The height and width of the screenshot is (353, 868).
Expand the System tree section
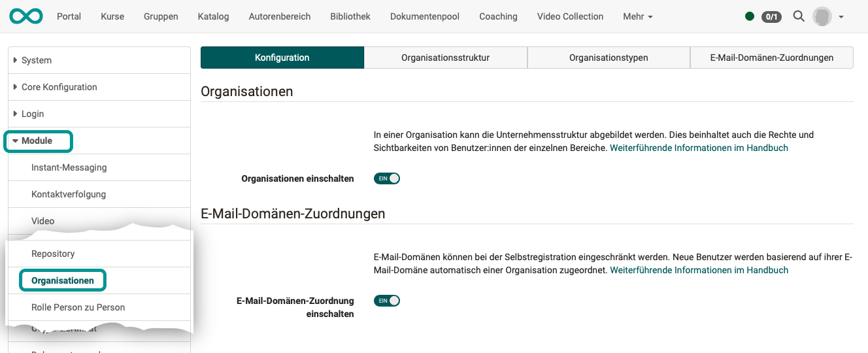(x=99, y=60)
